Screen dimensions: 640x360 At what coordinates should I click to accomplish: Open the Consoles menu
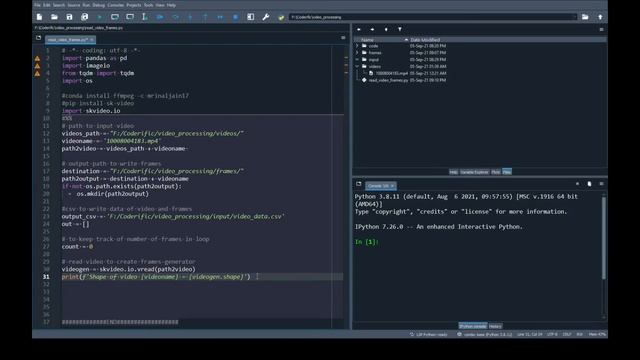click(116, 5)
